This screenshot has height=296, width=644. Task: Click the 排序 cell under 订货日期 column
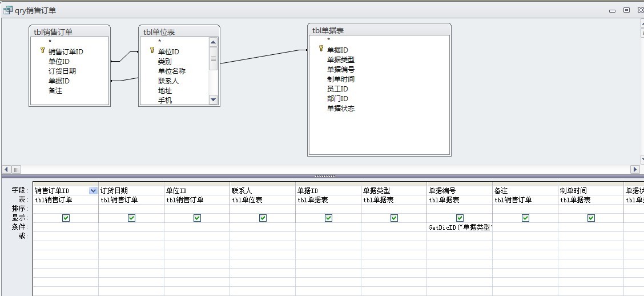click(131, 209)
